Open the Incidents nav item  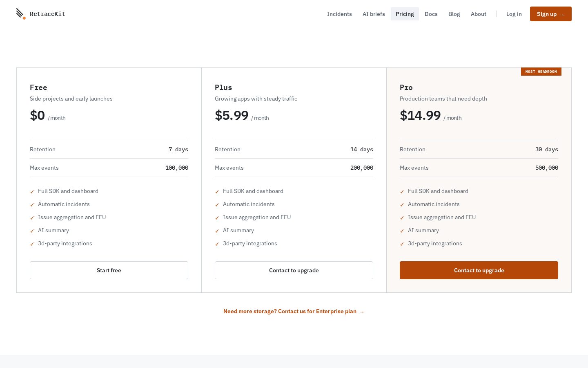point(339,14)
